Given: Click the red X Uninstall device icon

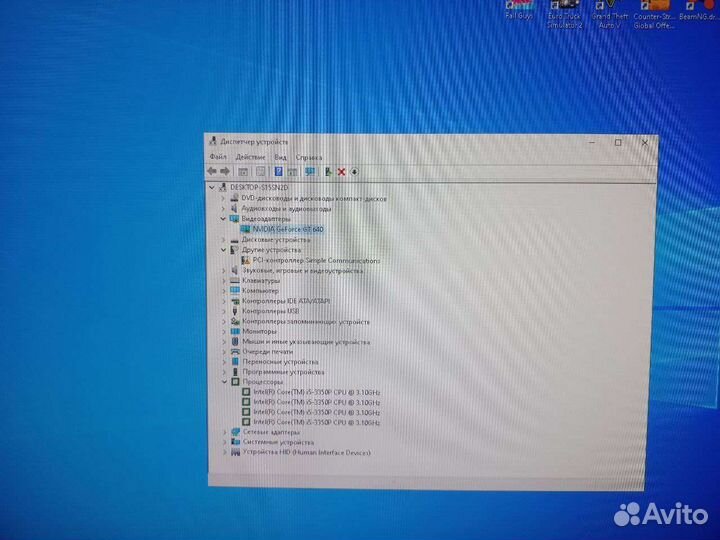Looking at the screenshot, I should [x=341, y=172].
